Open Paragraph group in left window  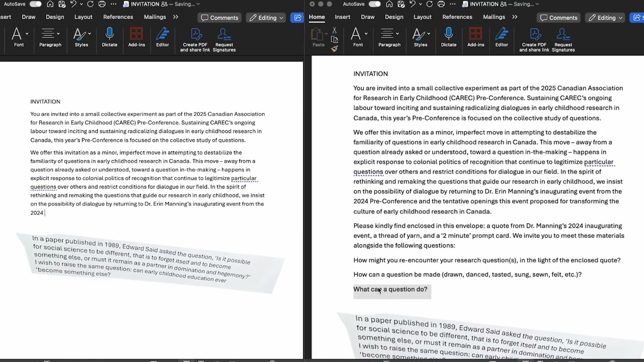[x=50, y=38]
